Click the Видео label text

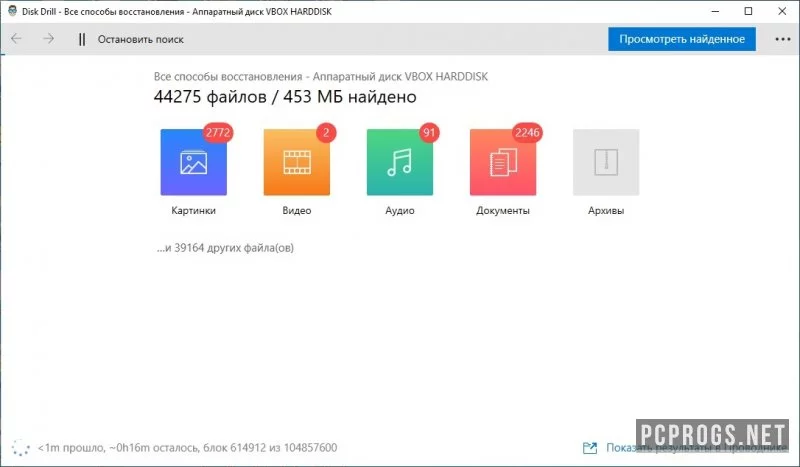[296, 210]
